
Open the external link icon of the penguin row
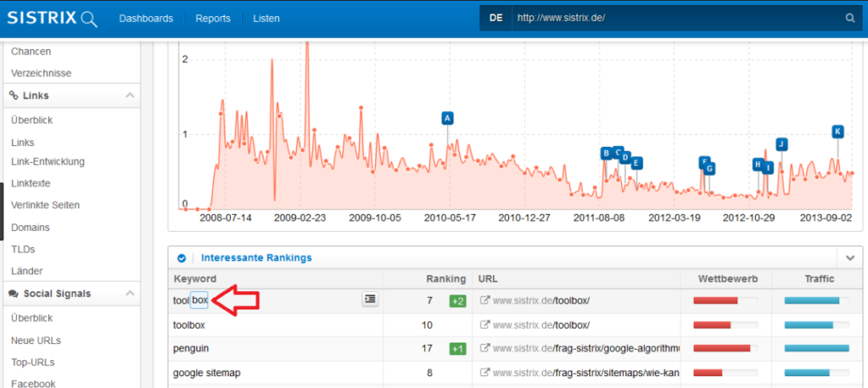tap(485, 348)
